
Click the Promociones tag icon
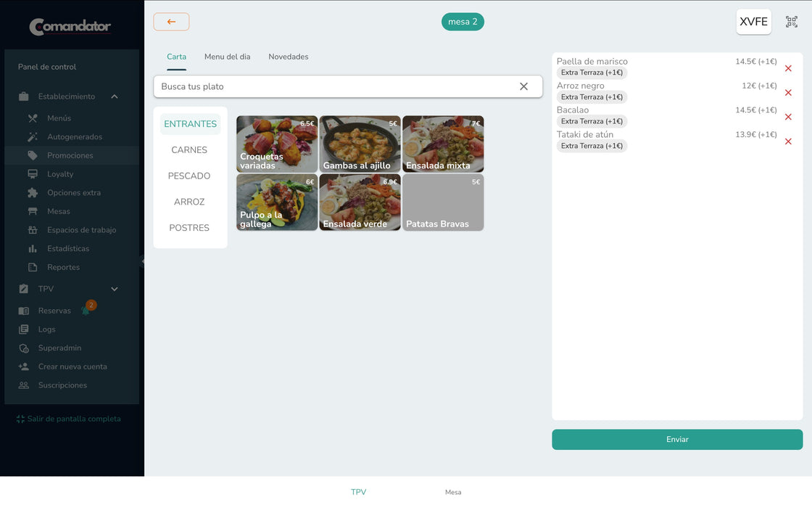pyautogui.click(x=33, y=155)
